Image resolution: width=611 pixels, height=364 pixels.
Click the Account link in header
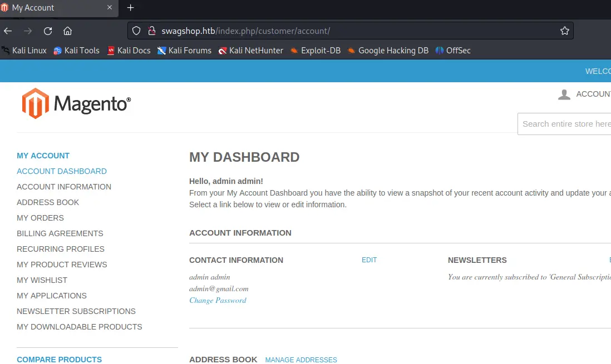point(593,94)
